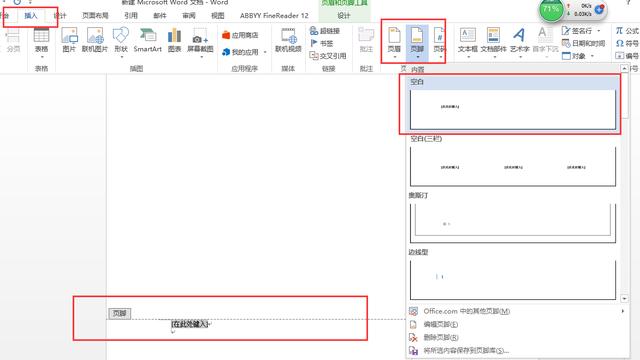Select the 空白 blank footer thumbnail
The height and width of the screenshot is (360, 640).
point(513,109)
